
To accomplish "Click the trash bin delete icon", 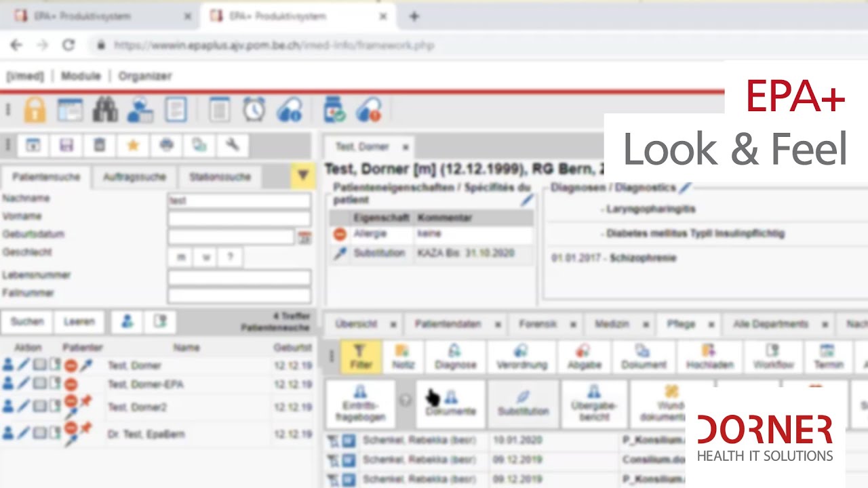I will pos(100,145).
